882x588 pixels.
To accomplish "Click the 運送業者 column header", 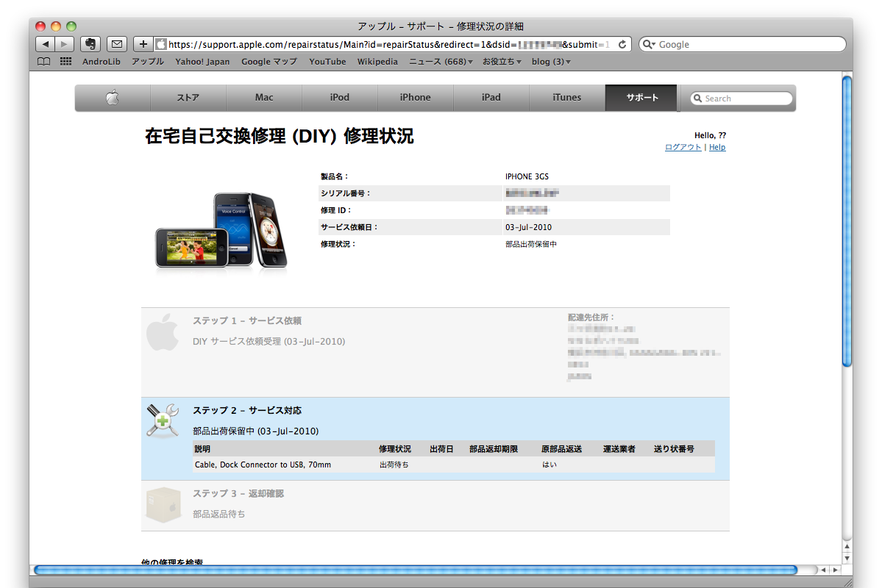I will (x=619, y=448).
